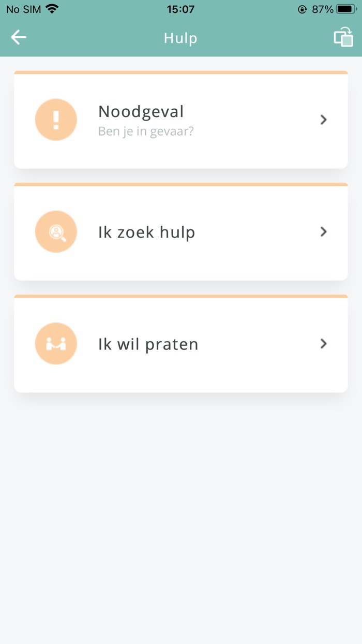Screen dimensions: 362x644
Task: Tap the Ben je in gevaar? subtitle
Action: (145, 131)
